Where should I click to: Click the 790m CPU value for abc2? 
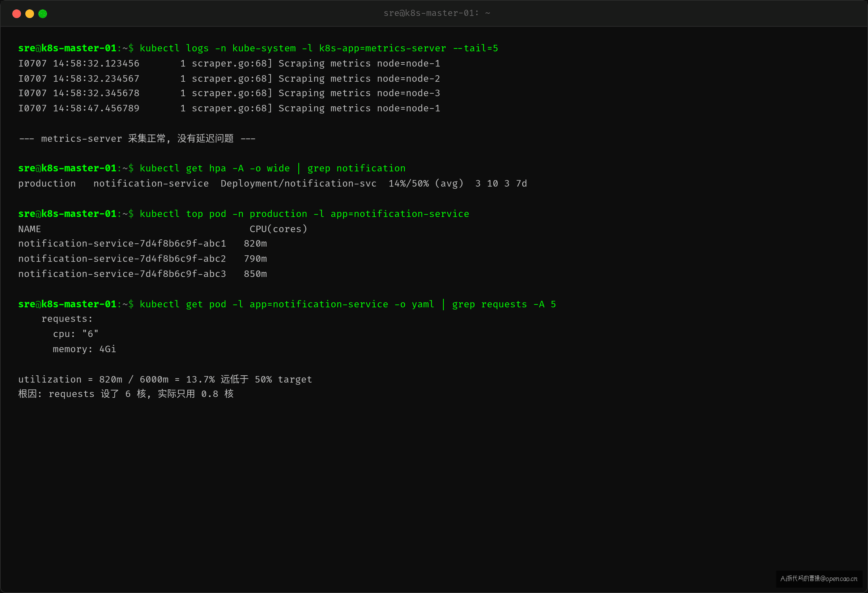click(255, 259)
